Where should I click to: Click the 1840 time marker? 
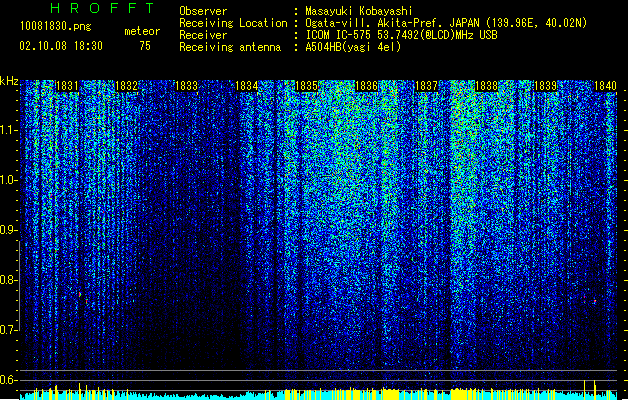pos(605,86)
